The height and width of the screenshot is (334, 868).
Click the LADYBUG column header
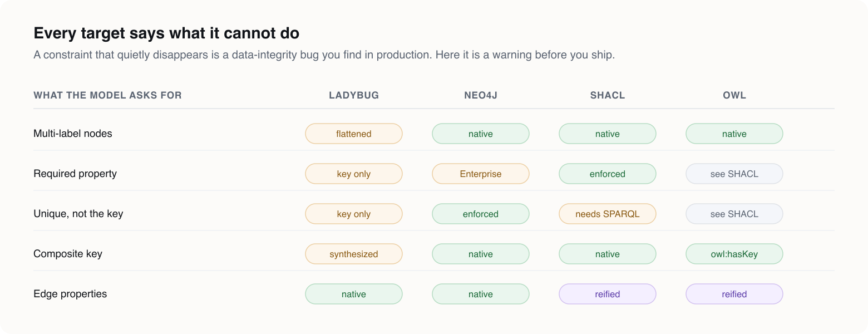coord(354,95)
